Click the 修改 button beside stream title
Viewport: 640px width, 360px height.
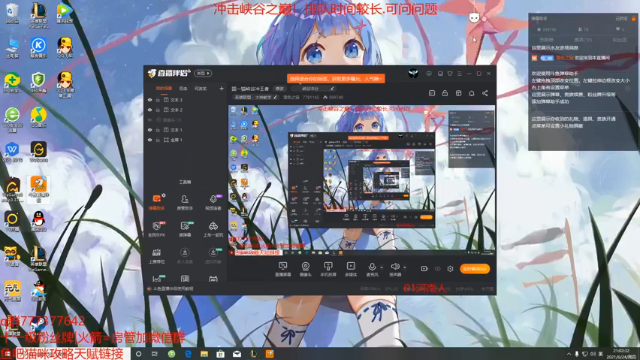tap(279, 89)
